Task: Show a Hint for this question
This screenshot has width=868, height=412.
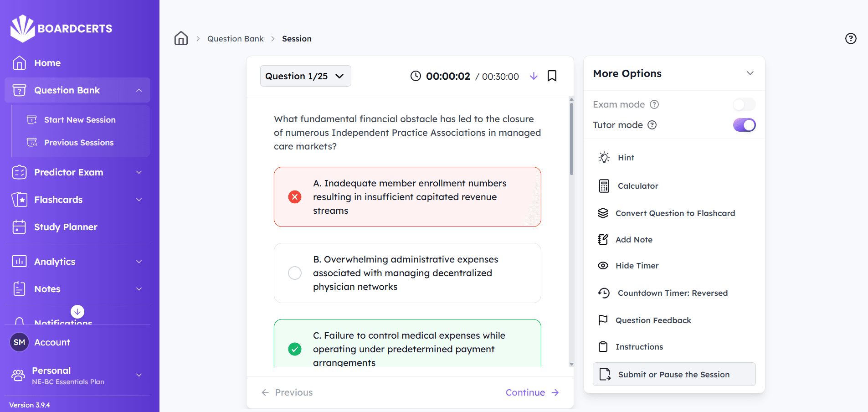Action: [x=626, y=158]
